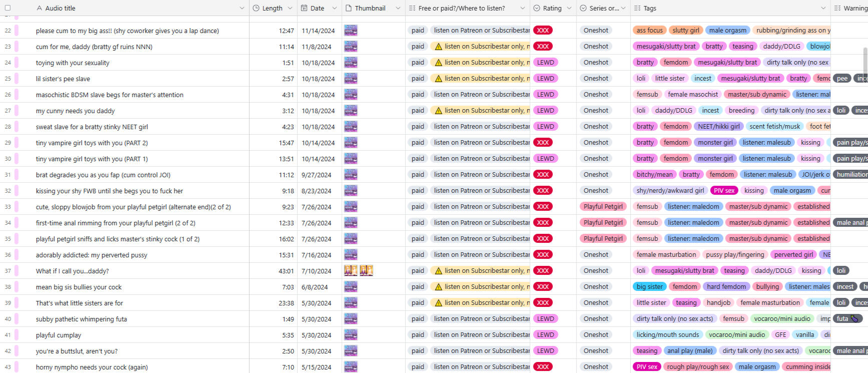Open the Length column dropdown arrow
The height and width of the screenshot is (373, 868).
292,8
